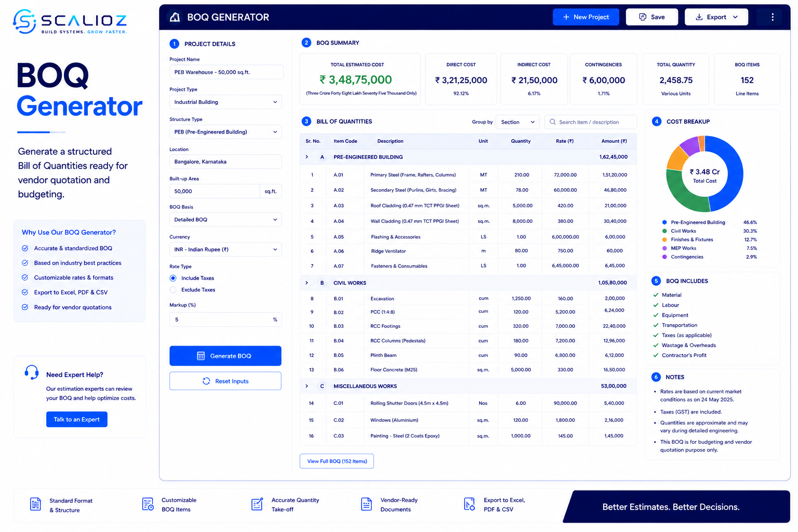The image size is (798, 532).
Task: Click the RCC Footings item row
Action: point(468,326)
